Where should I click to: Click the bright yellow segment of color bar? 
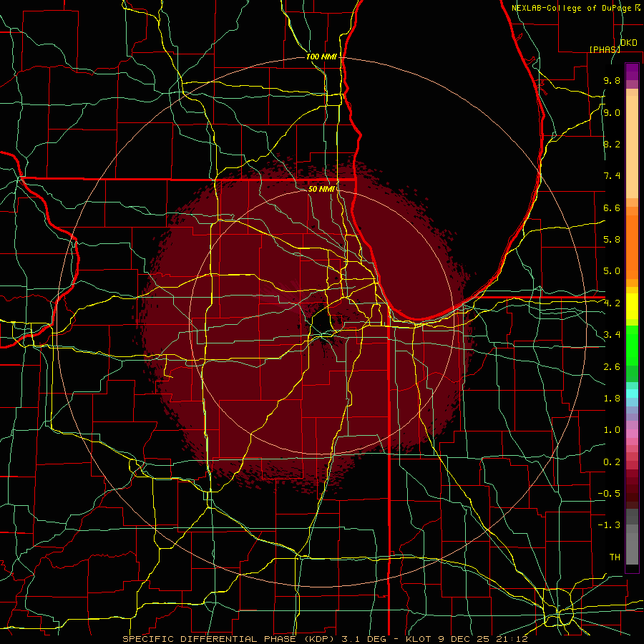(x=632, y=306)
